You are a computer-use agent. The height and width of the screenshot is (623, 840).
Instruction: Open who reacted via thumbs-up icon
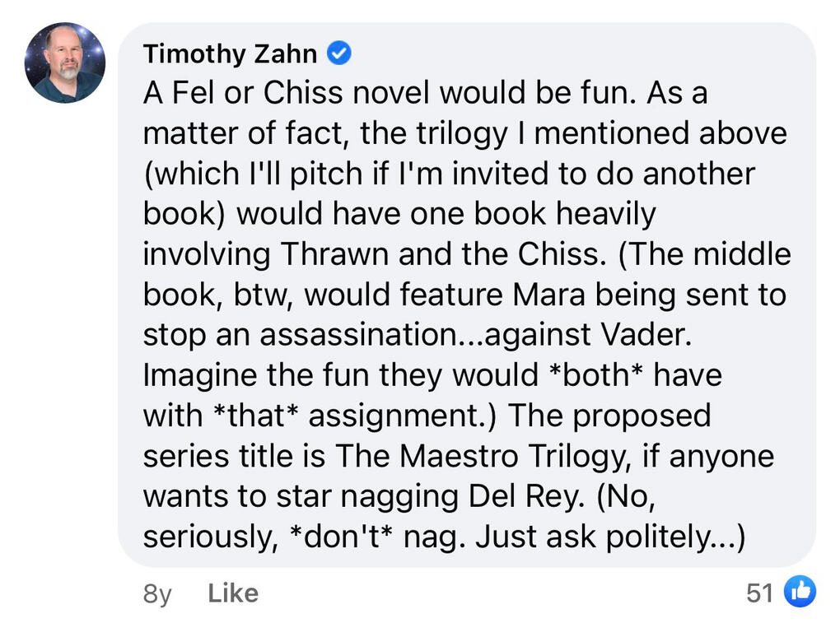(x=798, y=591)
